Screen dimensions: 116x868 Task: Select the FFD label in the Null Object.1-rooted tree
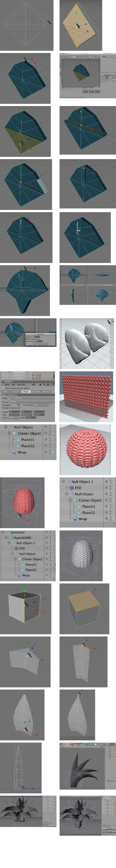coord(78,488)
